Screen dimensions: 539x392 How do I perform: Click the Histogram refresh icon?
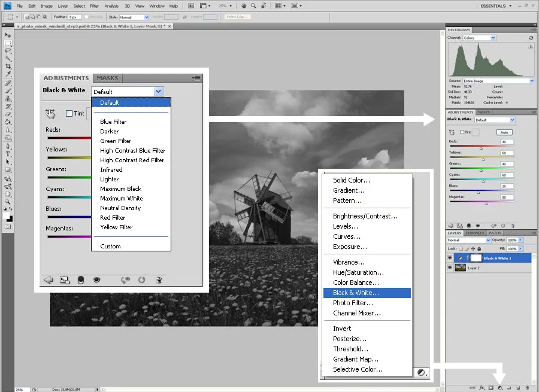[x=531, y=38]
